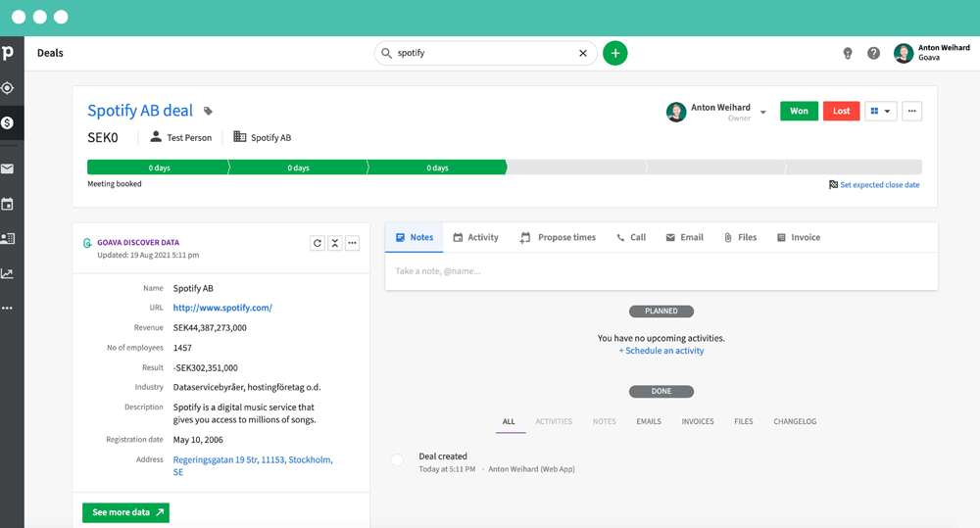The height and width of the screenshot is (528, 980).
Task: Select the fourth grey pipeline stage
Action: pyautogui.click(x=575, y=168)
